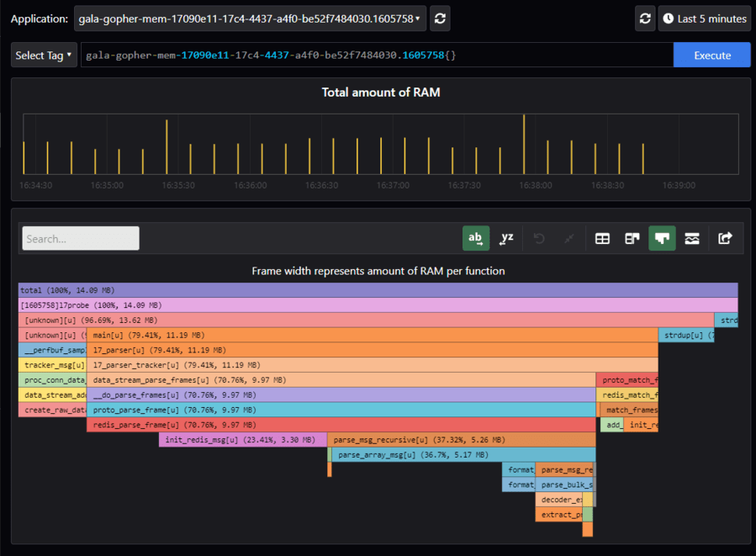Open the Application name dropdown

[x=250, y=19]
